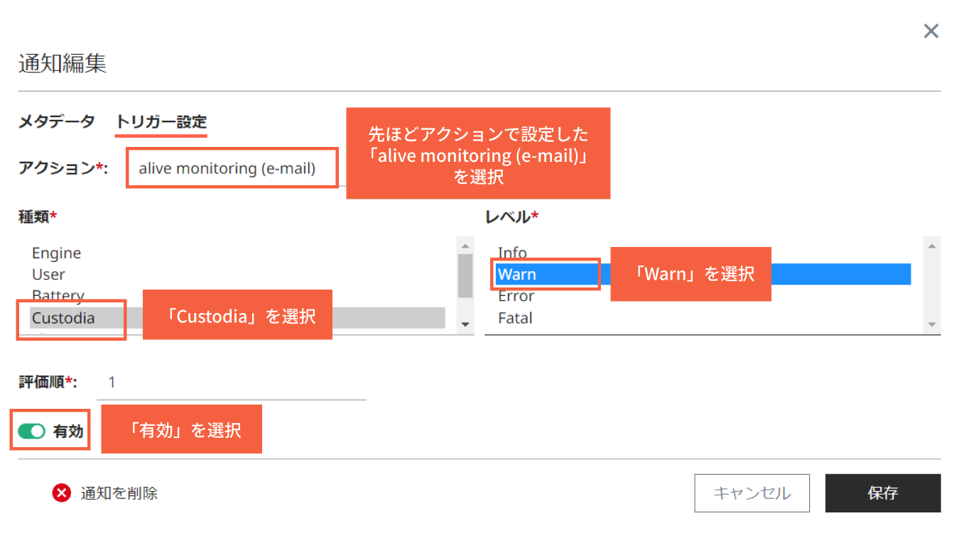Image resolution: width=959 pixels, height=560 pixels.
Task: Switch to the トリガー設定 tab
Action: tap(161, 121)
